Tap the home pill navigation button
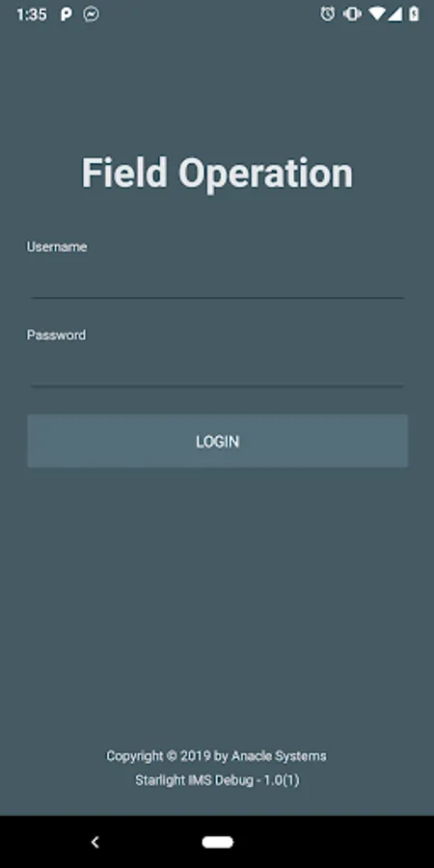The image size is (434, 868). click(x=218, y=842)
